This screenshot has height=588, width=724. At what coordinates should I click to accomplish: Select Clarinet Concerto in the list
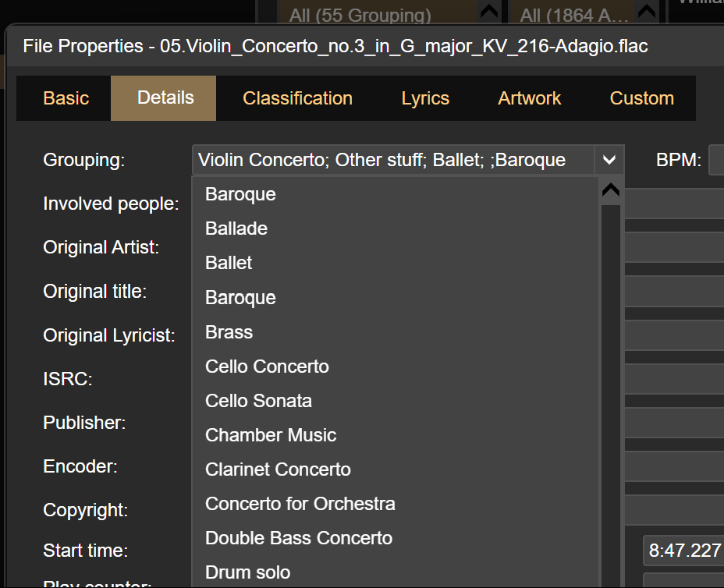[278, 469]
